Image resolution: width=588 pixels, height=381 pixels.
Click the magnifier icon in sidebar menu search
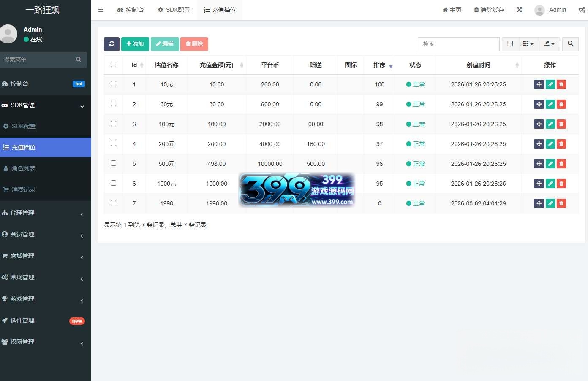click(79, 59)
